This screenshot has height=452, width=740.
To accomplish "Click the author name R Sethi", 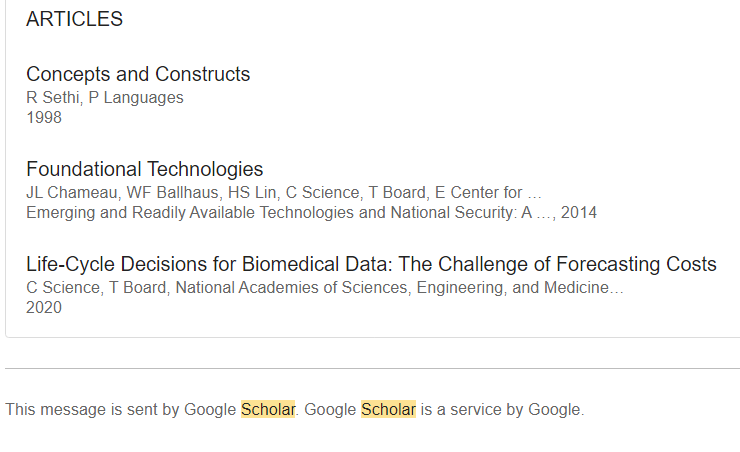I will pyautogui.click(x=52, y=98).
